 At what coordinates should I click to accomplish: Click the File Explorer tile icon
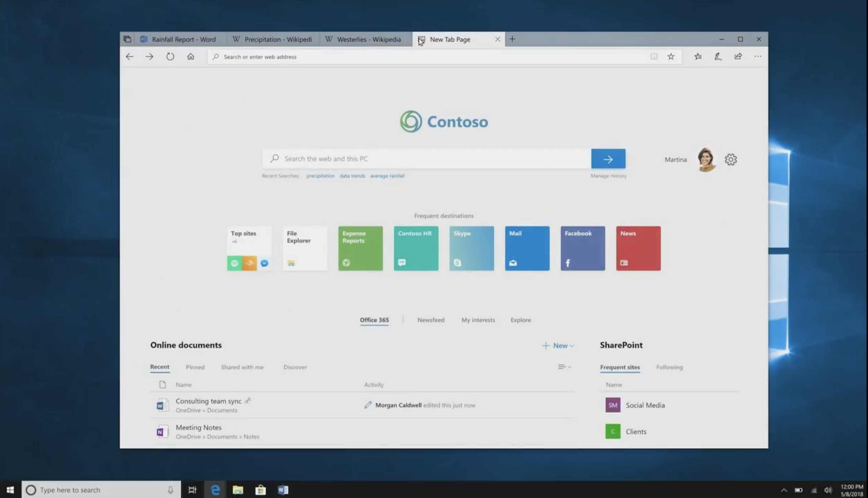[291, 263]
